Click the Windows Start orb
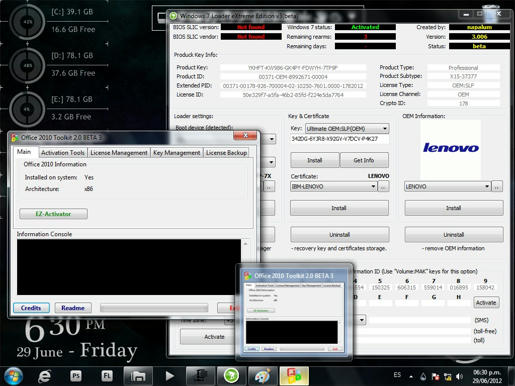The height and width of the screenshot is (386, 515). [13, 376]
